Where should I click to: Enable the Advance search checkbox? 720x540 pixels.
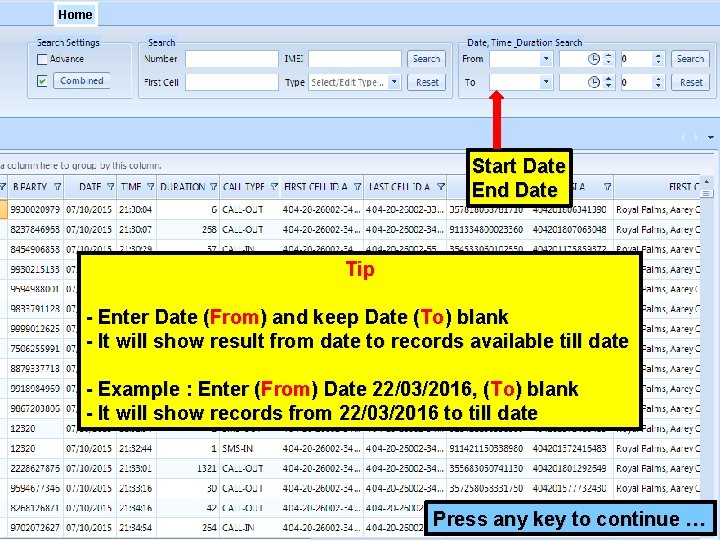click(x=42, y=59)
